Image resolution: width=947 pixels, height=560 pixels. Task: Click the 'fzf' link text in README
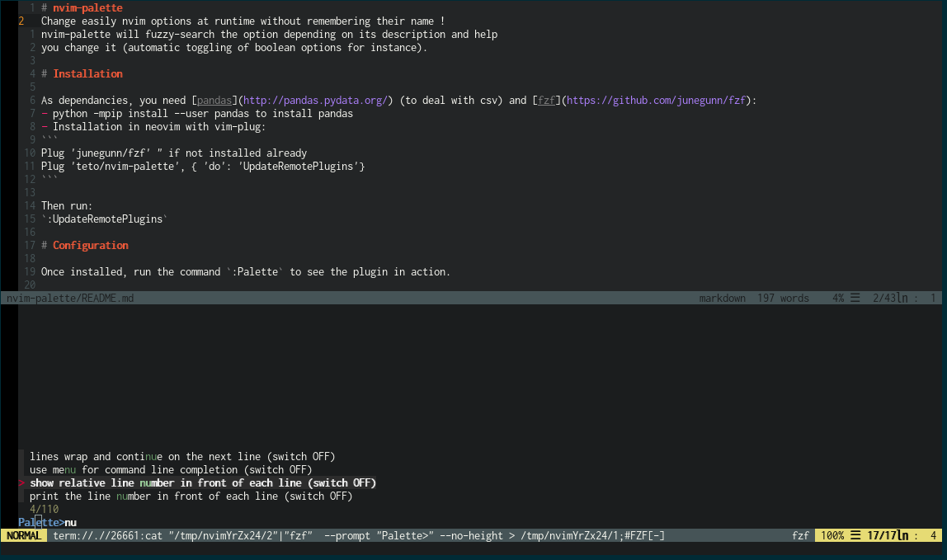546,101
